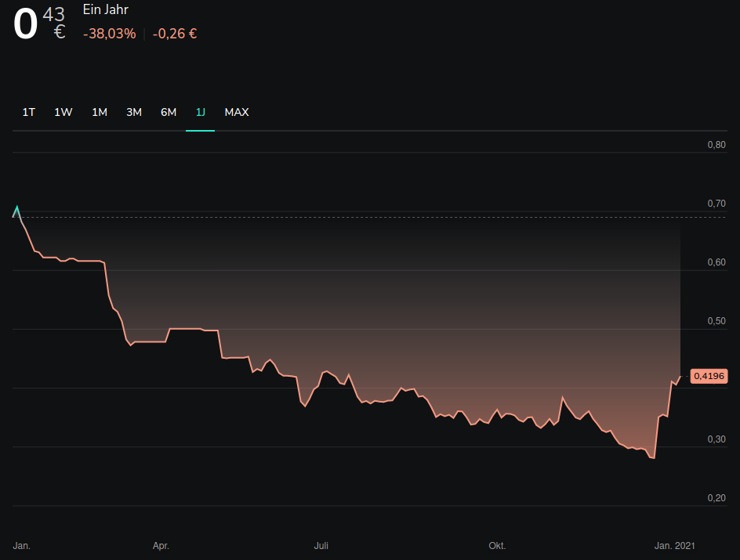Click the "Apr." x-axis label
The image size is (740, 560).
pos(161,545)
